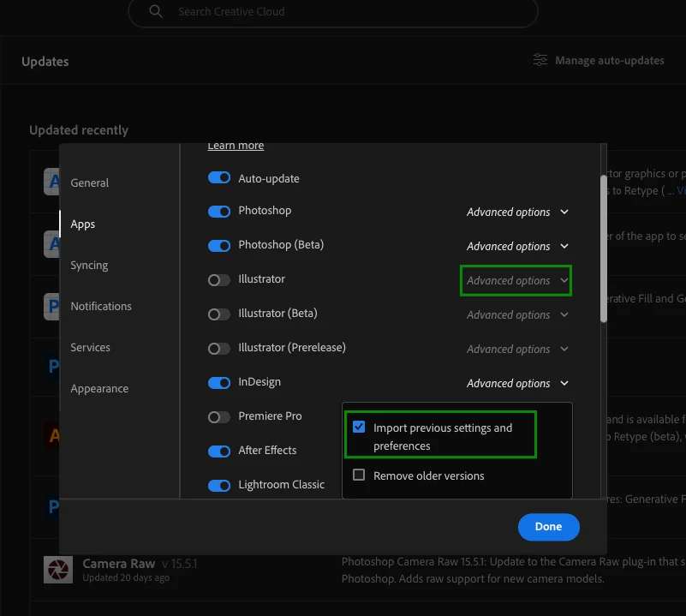Viewport: 686px width, 616px height.
Task: Enable the Premiere Pro toggle
Action: click(x=219, y=416)
